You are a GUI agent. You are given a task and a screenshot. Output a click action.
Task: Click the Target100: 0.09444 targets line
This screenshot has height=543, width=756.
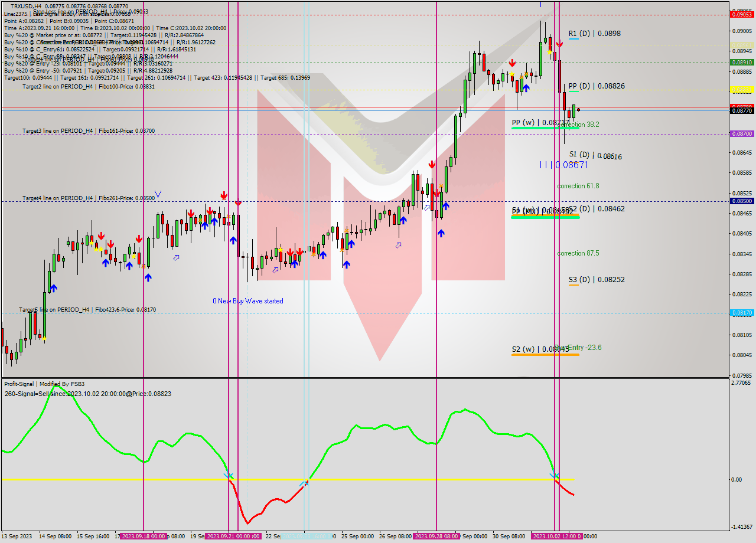coord(157,77)
